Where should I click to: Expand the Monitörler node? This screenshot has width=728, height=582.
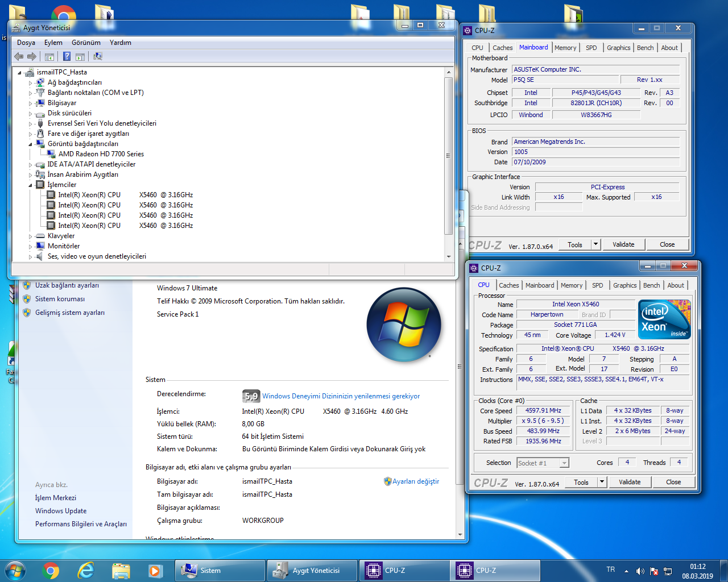click(31, 247)
